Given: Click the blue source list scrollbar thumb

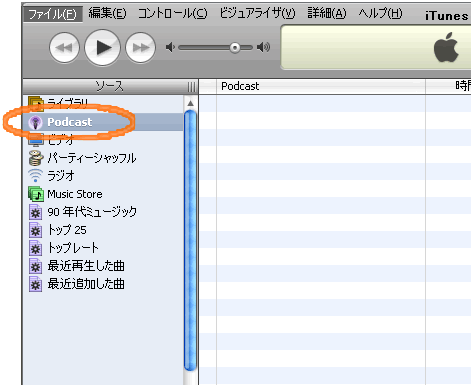Looking at the screenshot, I should [190, 240].
